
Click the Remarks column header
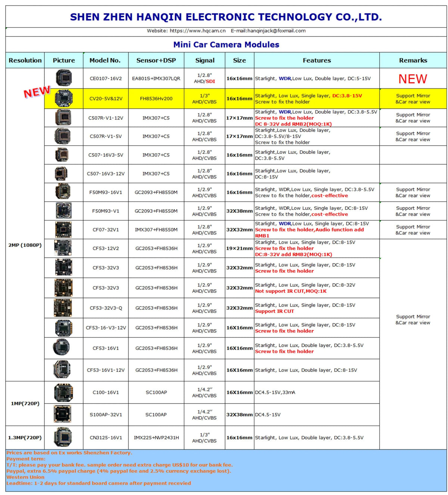pos(413,60)
